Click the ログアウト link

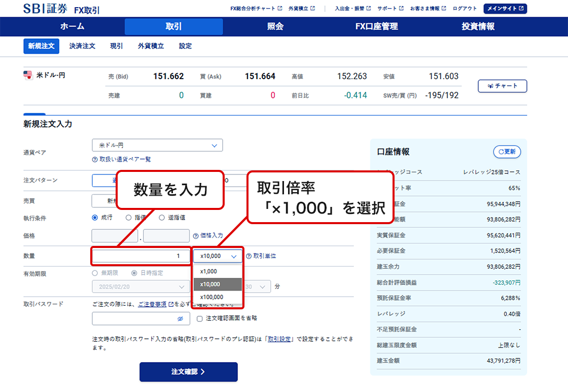point(465,8)
